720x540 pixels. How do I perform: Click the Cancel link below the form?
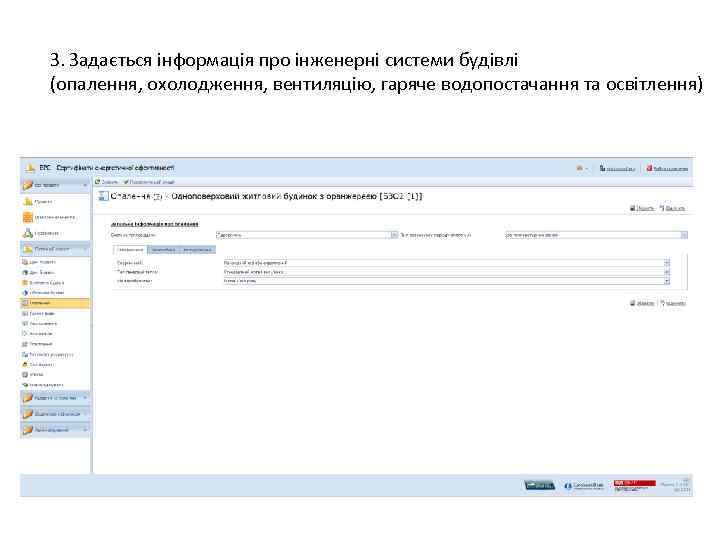673,304
